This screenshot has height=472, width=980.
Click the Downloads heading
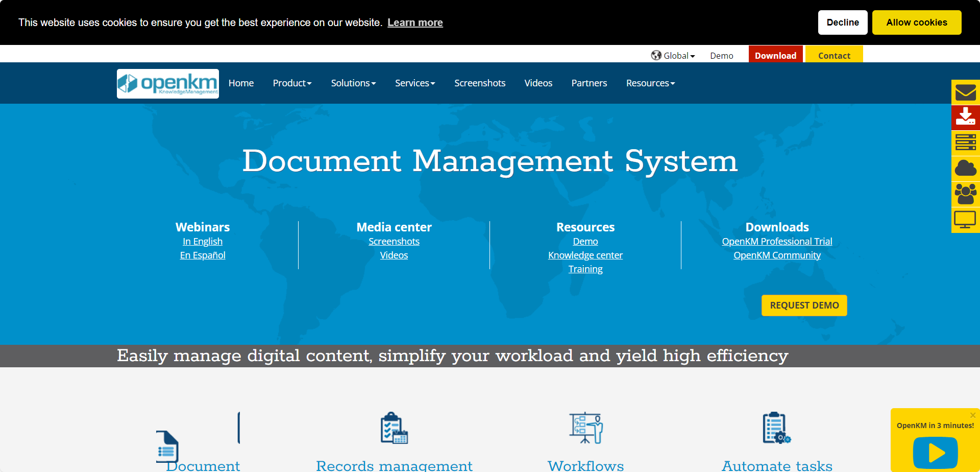pos(777,227)
